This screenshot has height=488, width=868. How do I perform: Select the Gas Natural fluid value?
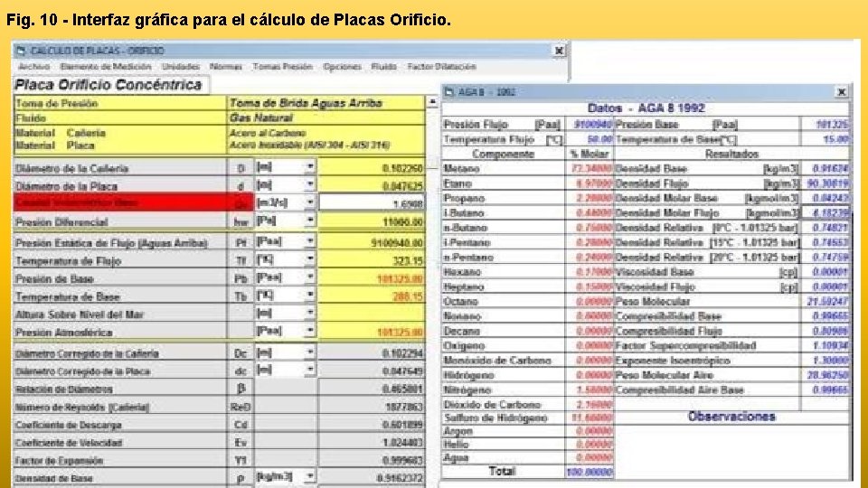tap(260, 117)
